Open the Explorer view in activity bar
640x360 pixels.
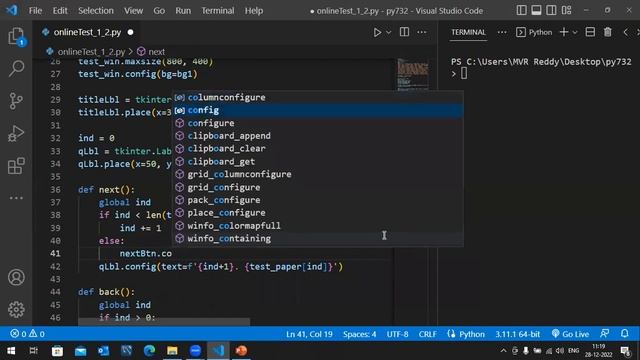(16, 37)
